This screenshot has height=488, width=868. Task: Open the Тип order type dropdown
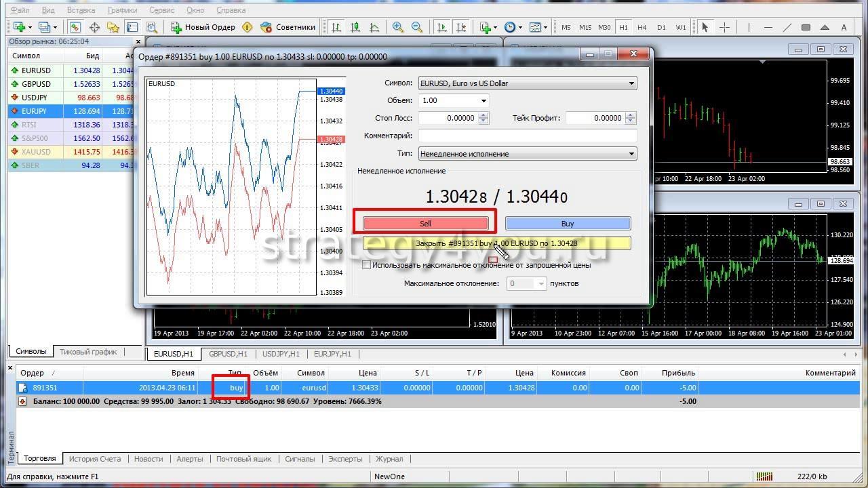pos(528,154)
